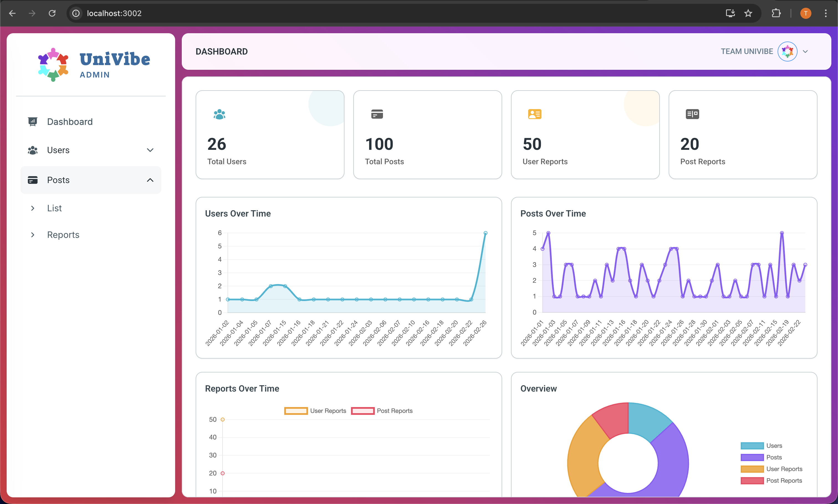This screenshot has height=504, width=838.
Task: Click the Team UniVibe avatar
Action: pyautogui.click(x=787, y=52)
